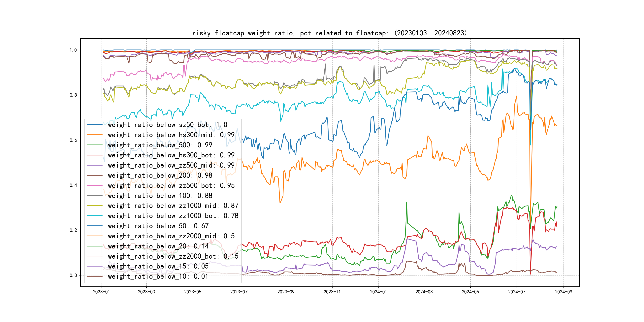
Task: Click legend label weight_ratio_below_zz2000_mid: 0.5
Action: pyautogui.click(x=171, y=236)
